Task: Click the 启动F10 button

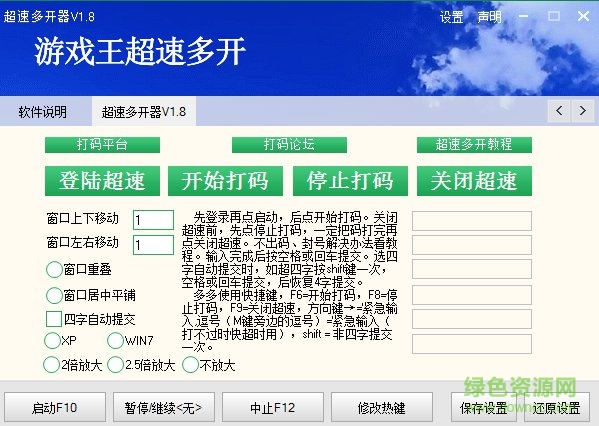Action: click(x=55, y=407)
